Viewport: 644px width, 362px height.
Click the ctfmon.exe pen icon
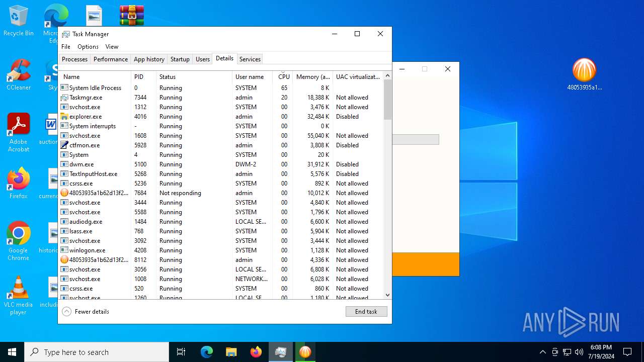[64, 145]
